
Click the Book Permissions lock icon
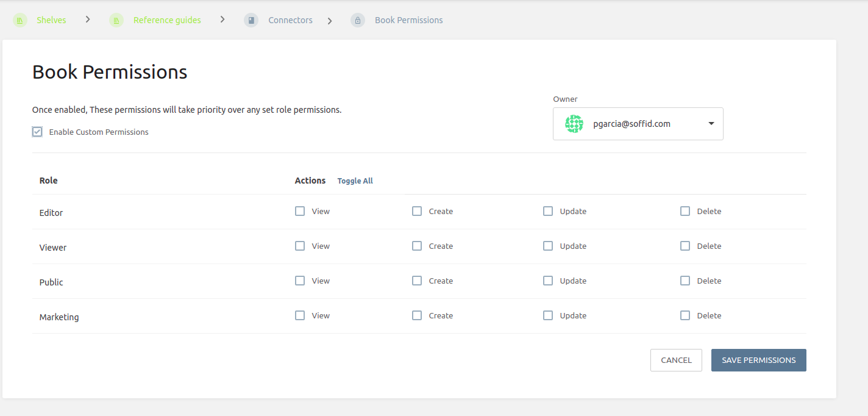(x=358, y=21)
